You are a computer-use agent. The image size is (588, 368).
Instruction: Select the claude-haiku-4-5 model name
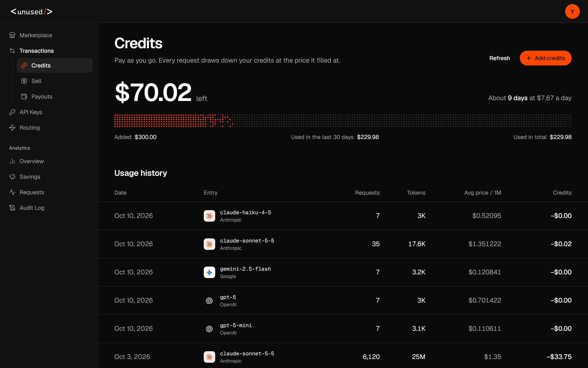pyautogui.click(x=245, y=212)
